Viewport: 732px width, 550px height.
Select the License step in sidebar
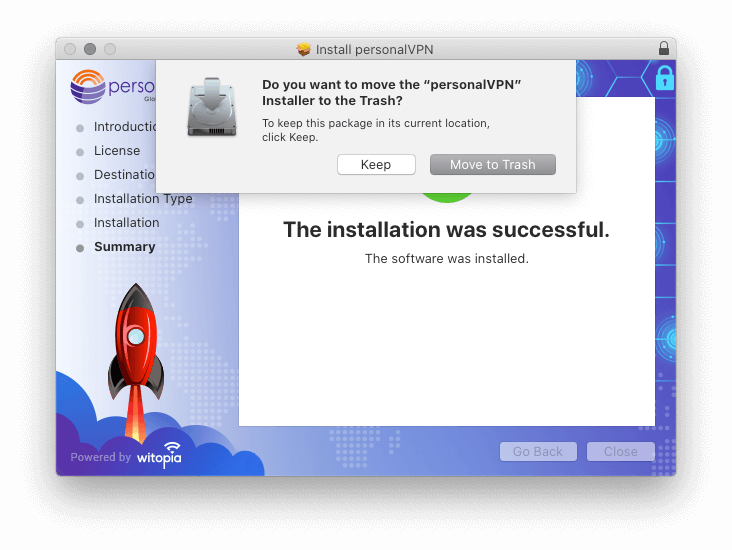pos(117,151)
